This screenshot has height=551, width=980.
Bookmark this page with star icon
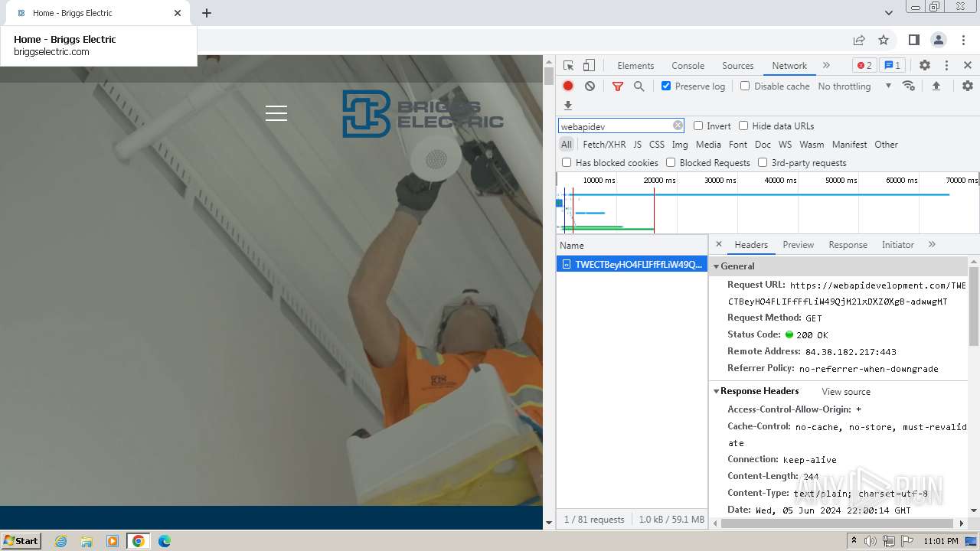tap(884, 40)
